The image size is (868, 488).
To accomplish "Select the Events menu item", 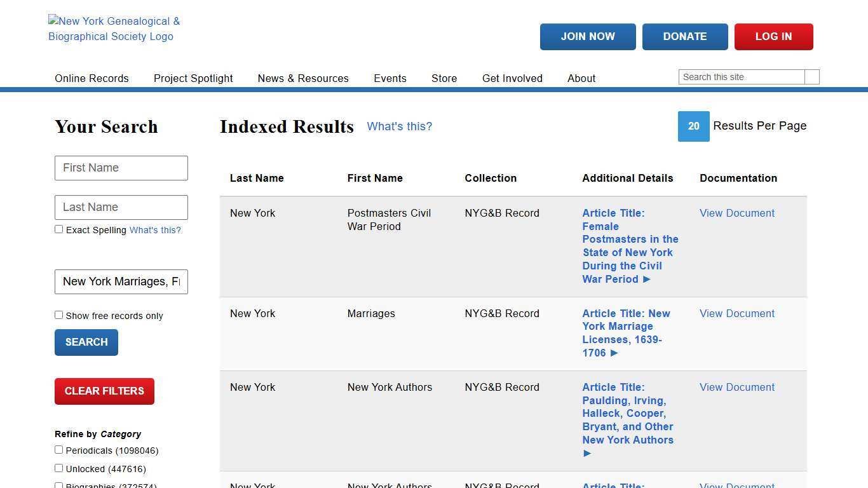I will click(x=390, y=78).
